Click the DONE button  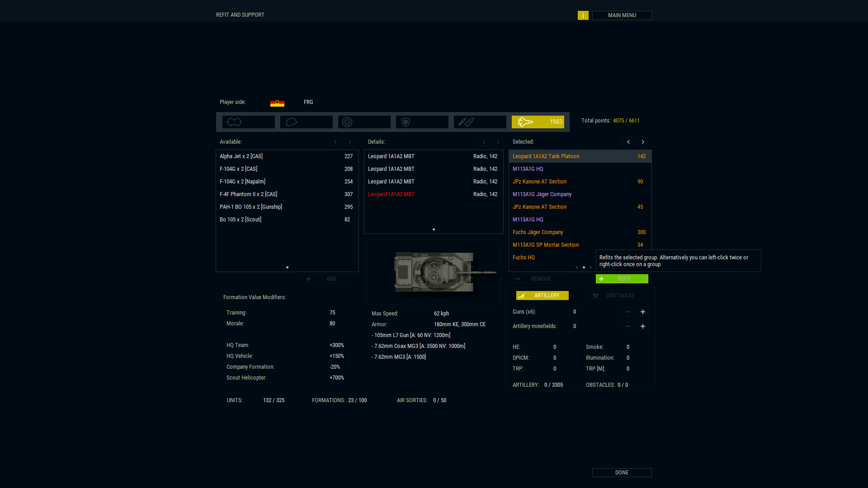click(622, 473)
